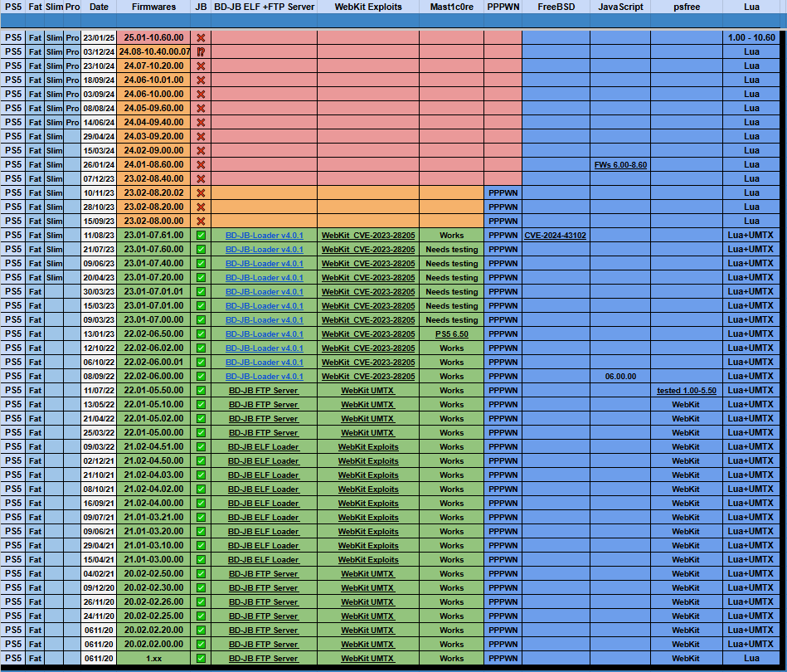Open BD-JB ELF Loader link for 21.02-04.51.00
This screenshot has width=787, height=672.
[264, 446]
